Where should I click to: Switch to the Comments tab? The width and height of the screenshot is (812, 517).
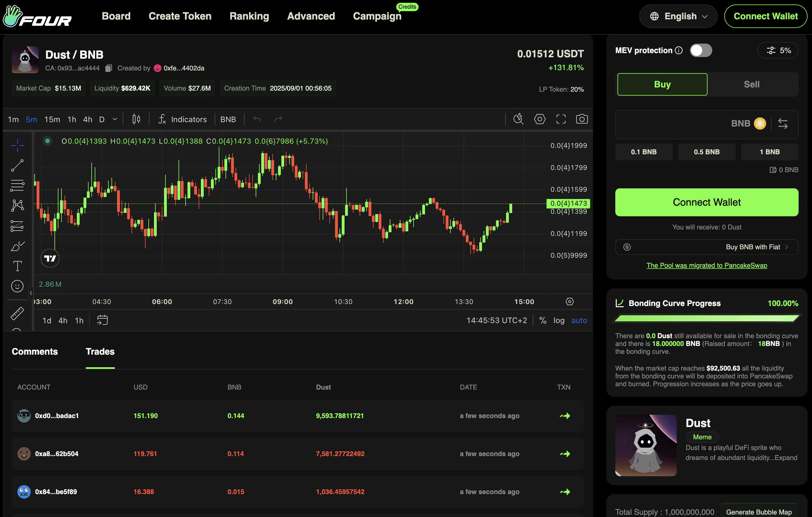tap(35, 351)
